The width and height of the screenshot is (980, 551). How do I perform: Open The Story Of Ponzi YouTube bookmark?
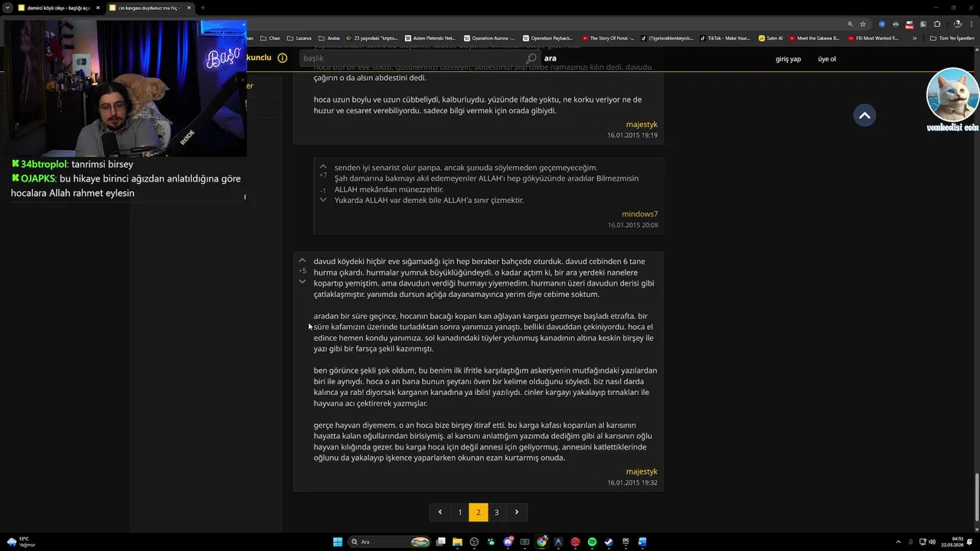(x=608, y=38)
